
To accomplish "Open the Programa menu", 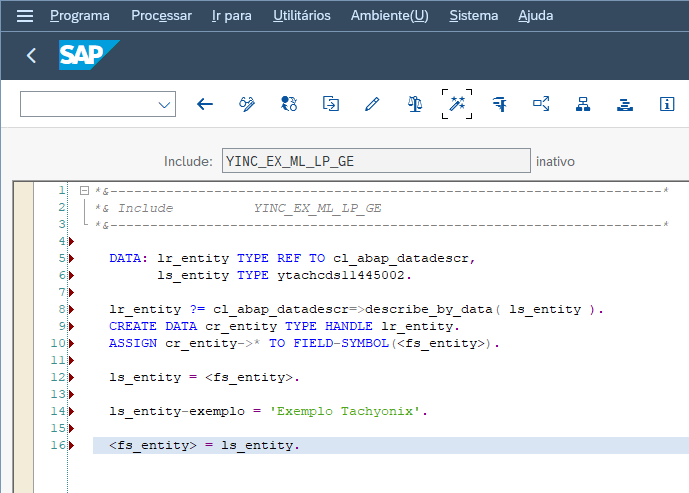I will pyautogui.click(x=80, y=15).
